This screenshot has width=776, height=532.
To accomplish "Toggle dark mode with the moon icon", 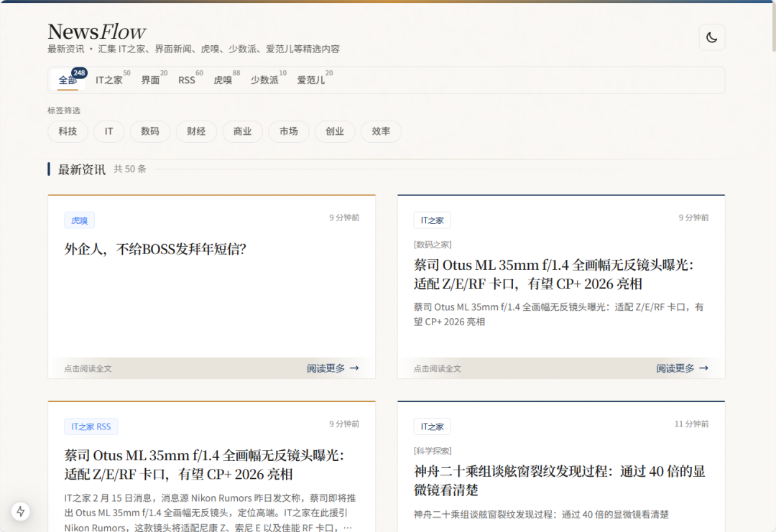I will point(712,37).
